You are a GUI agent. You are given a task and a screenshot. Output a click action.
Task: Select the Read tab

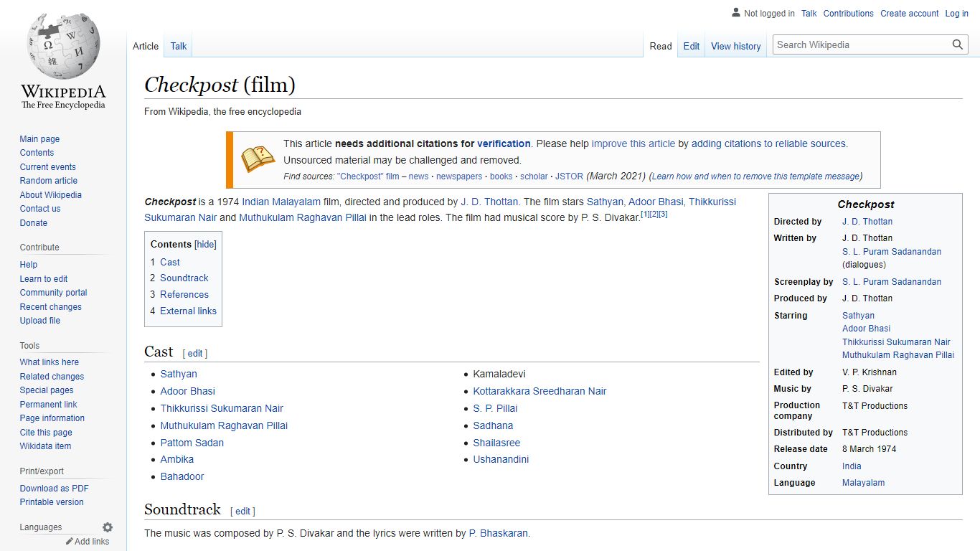point(661,46)
